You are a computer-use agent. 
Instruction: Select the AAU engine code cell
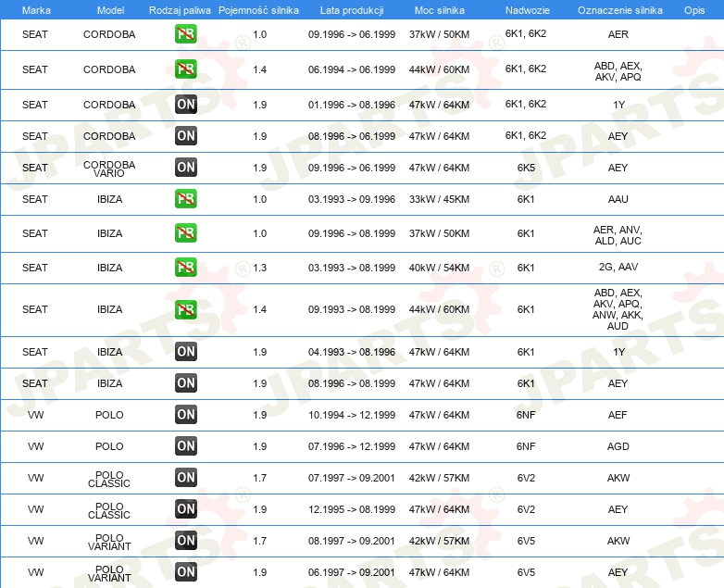click(618, 199)
